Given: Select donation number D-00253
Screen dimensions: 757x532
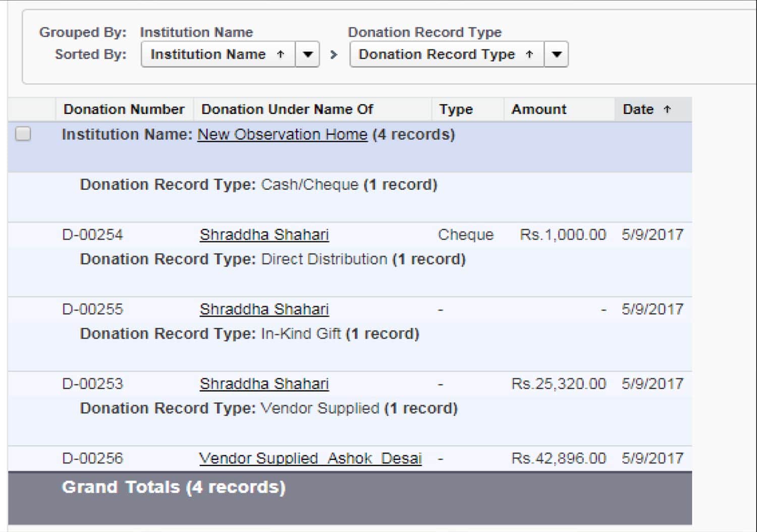Looking at the screenshot, I should 92,384.
